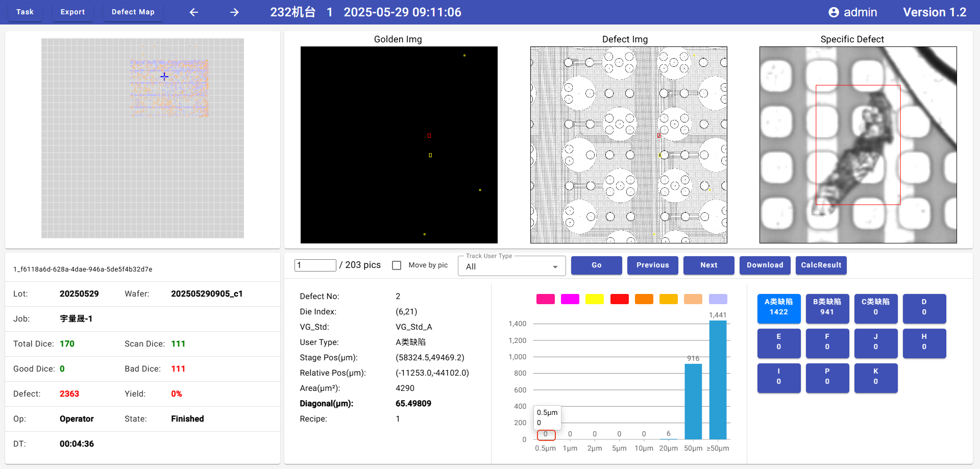This screenshot has width=980, height=469.
Task: Click the Previous button
Action: pos(652,265)
